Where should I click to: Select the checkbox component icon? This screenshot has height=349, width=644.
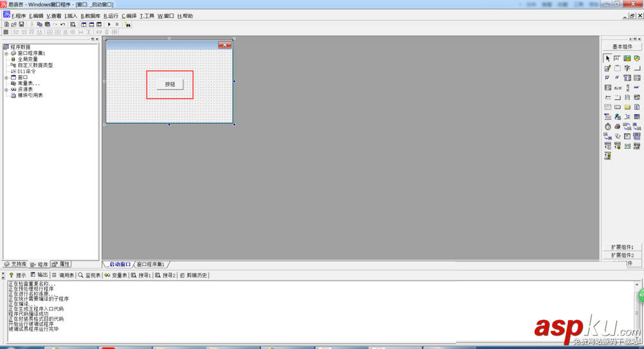pyautogui.click(x=607, y=78)
